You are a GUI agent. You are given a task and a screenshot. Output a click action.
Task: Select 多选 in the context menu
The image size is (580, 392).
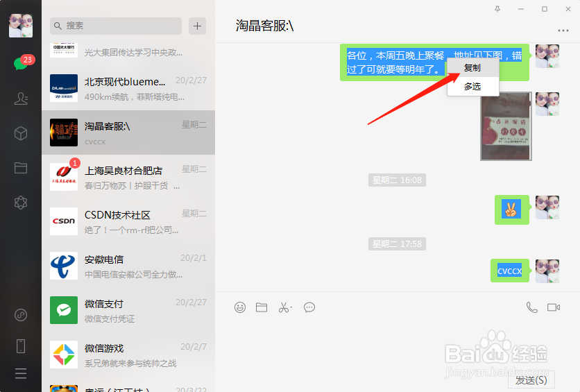pyautogui.click(x=472, y=87)
